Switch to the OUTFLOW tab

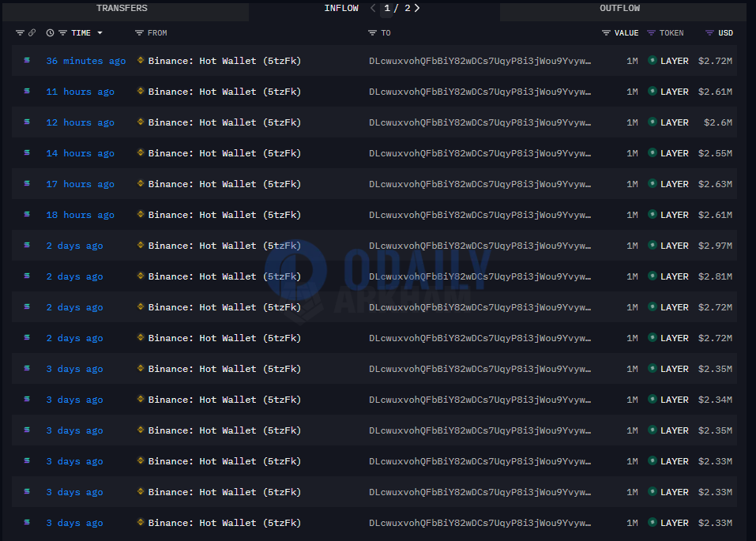point(620,8)
